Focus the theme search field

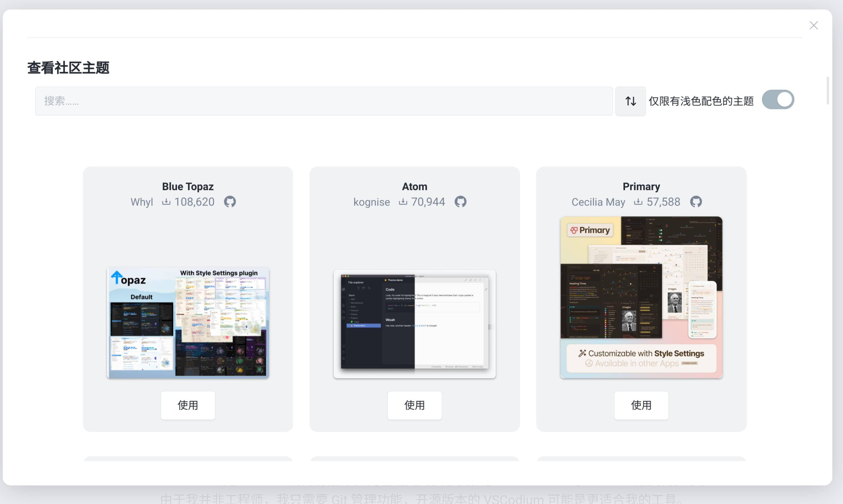click(324, 101)
